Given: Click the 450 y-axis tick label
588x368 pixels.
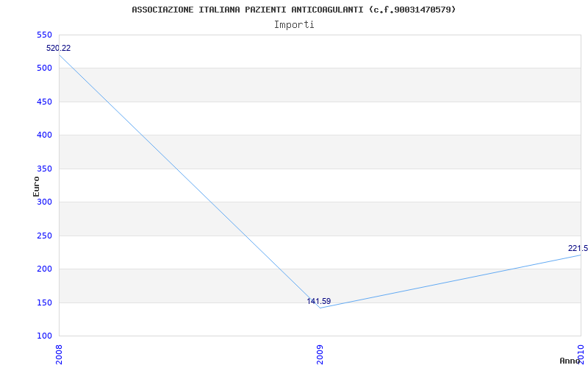Looking at the screenshot, I should [44, 102].
